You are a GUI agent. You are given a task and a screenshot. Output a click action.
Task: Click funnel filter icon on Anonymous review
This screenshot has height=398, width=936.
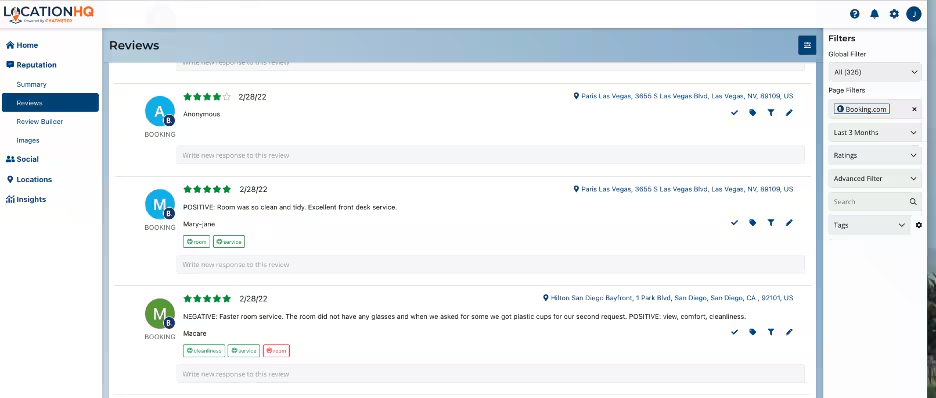pyautogui.click(x=771, y=112)
